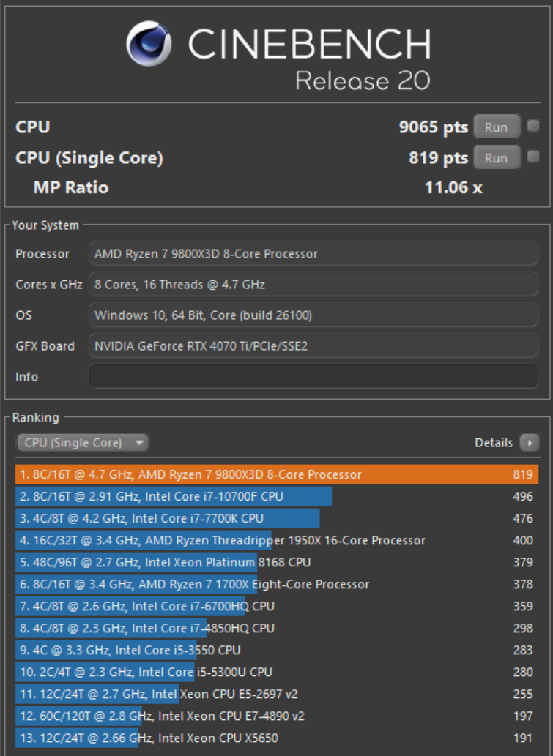Run the CPU (Single Core) test
Viewport: 553px width, 756px height.
click(x=496, y=157)
